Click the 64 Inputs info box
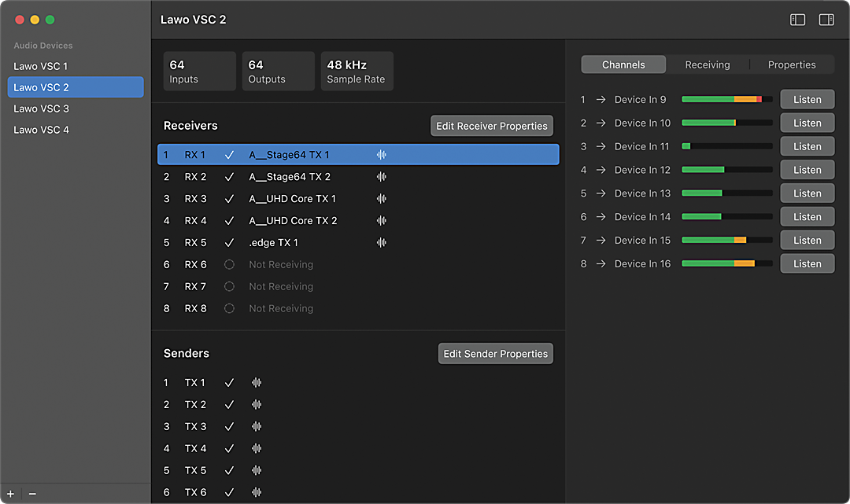This screenshot has height=504, width=850. pos(199,71)
